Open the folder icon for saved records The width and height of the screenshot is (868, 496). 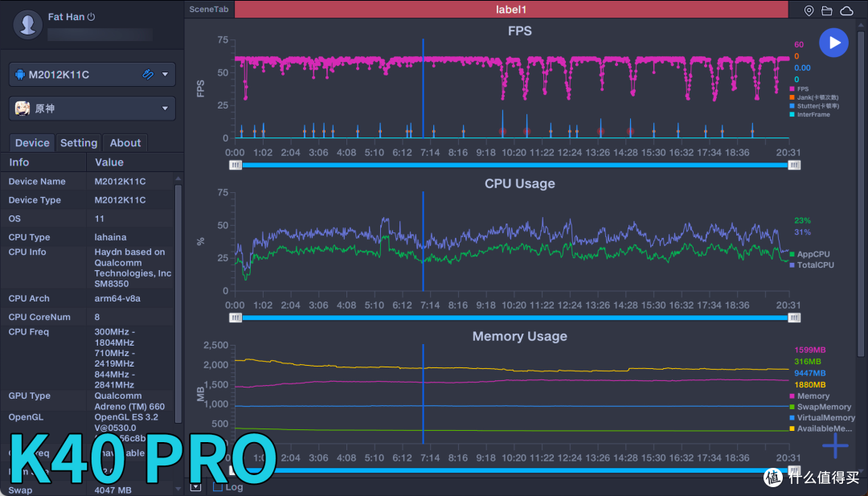click(828, 10)
